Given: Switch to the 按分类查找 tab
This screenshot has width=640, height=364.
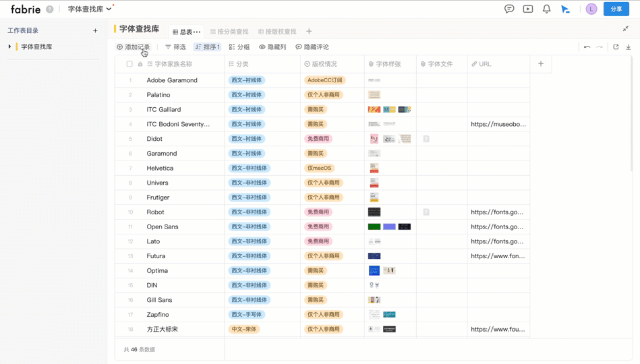Looking at the screenshot, I should click(x=229, y=32).
